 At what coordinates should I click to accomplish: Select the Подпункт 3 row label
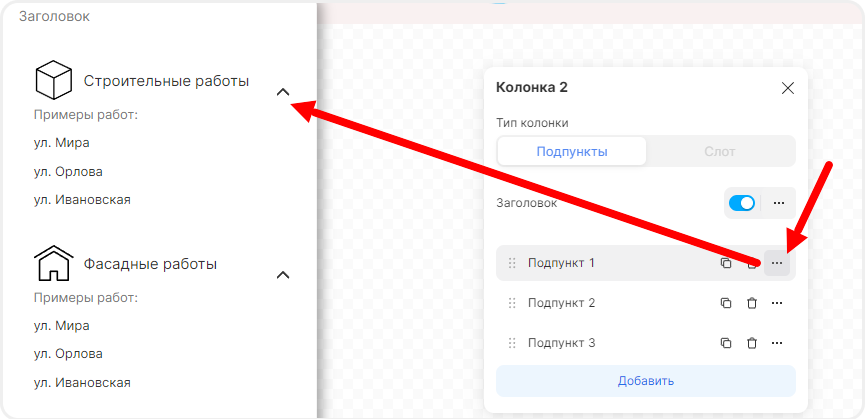[x=561, y=343]
